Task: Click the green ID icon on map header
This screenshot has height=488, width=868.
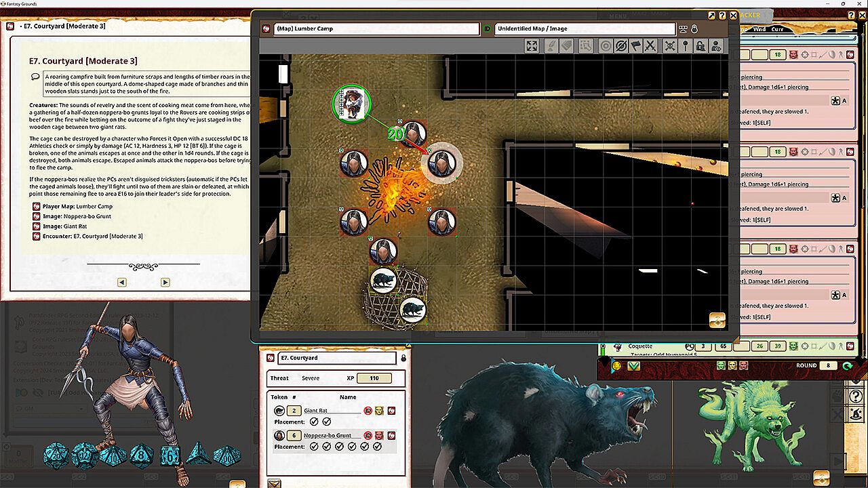Action: (487, 28)
